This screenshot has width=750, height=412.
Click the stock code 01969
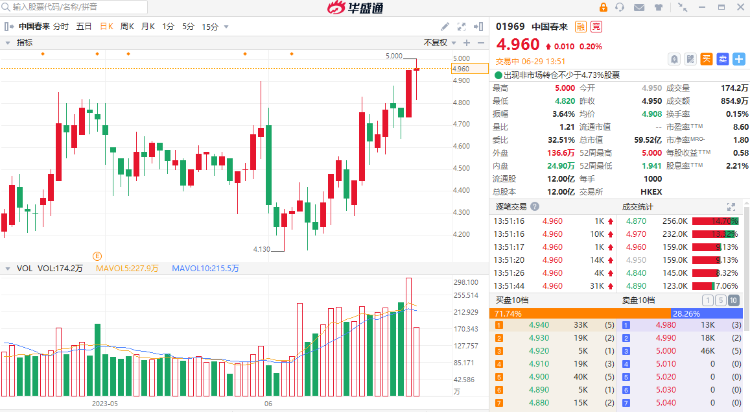click(x=510, y=27)
